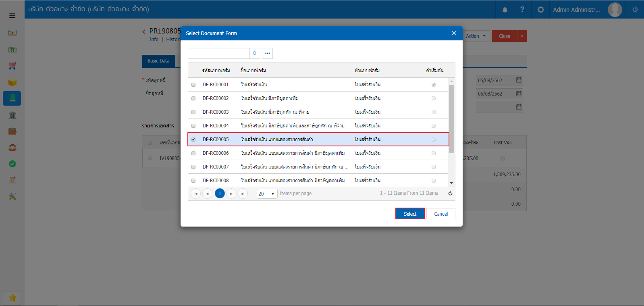Go to the next page arrow
The width and height of the screenshot is (644, 306).
tap(231, 194)
